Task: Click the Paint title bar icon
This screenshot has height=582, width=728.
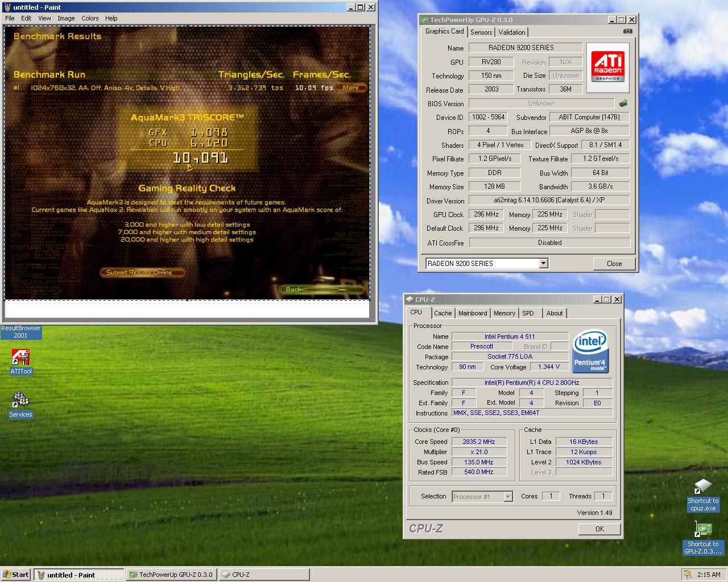Action: [x=8, y=7]
